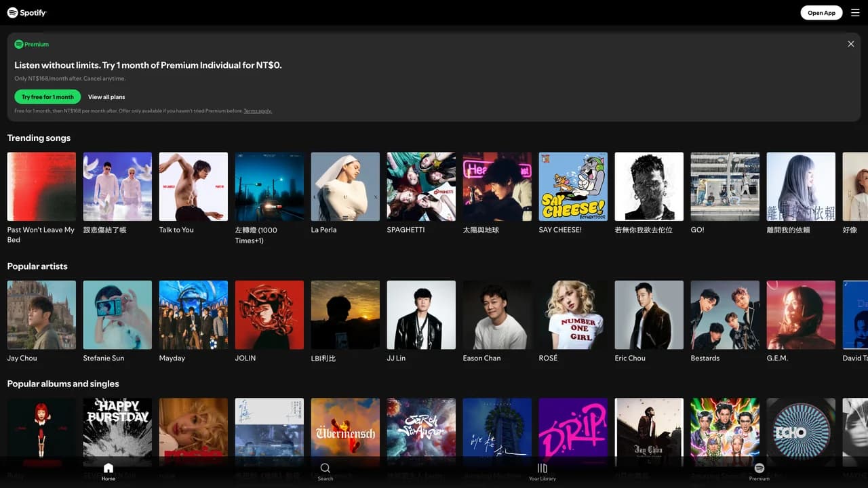Image resolution: width=868 pixels, height=488 pixels.
Task: Click the Spotify logo in the header
Action: [27, 13]
